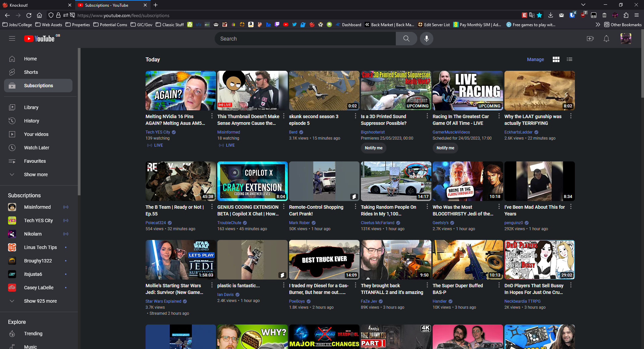The image size is (644, 349).
Task: Open Best Truck Ever video thumbnail
Action: coord(324,260)
